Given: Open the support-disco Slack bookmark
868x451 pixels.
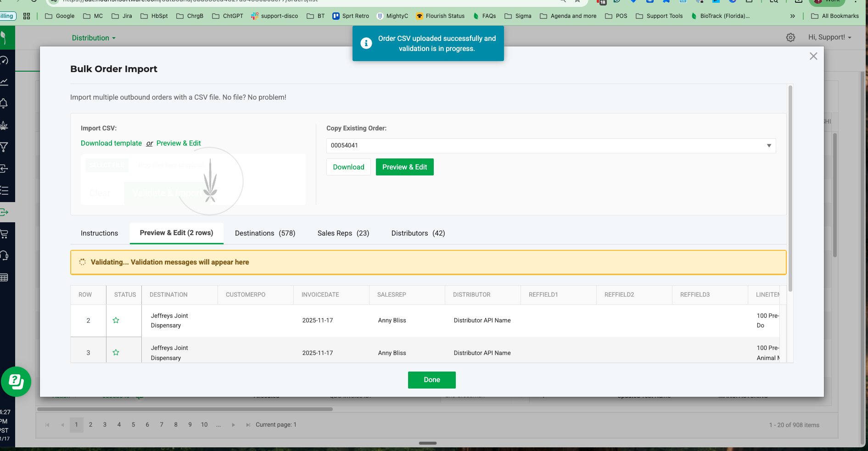Looking at the screenshot, I should 274,16.
